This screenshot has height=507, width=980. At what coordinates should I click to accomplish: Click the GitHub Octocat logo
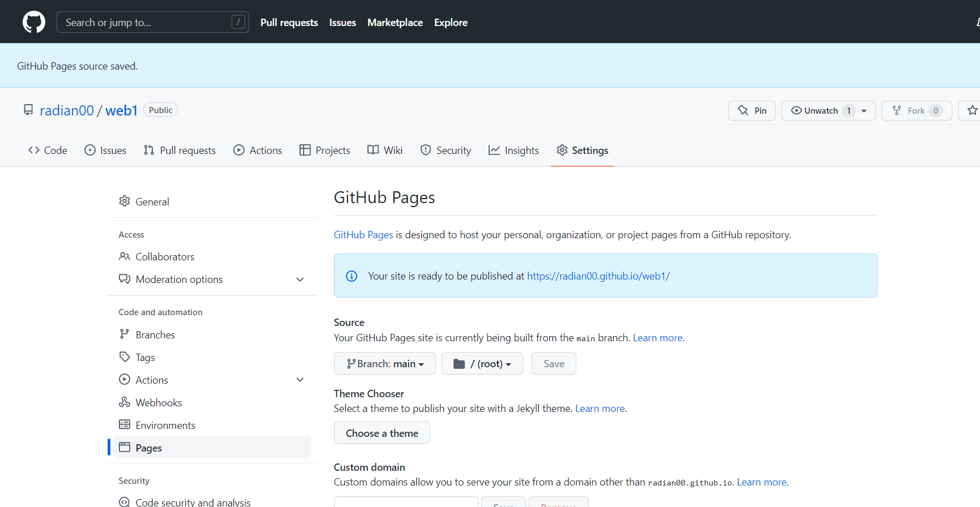(x=34, y=22)
